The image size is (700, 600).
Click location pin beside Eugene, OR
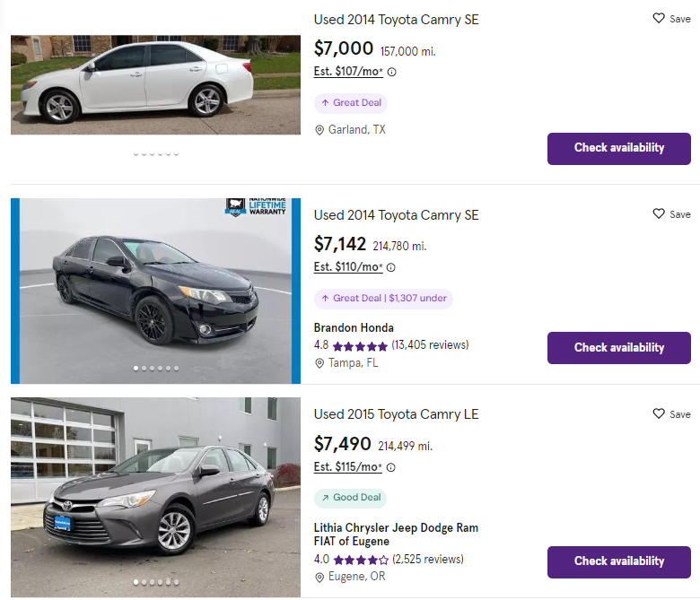pos(319,577)
